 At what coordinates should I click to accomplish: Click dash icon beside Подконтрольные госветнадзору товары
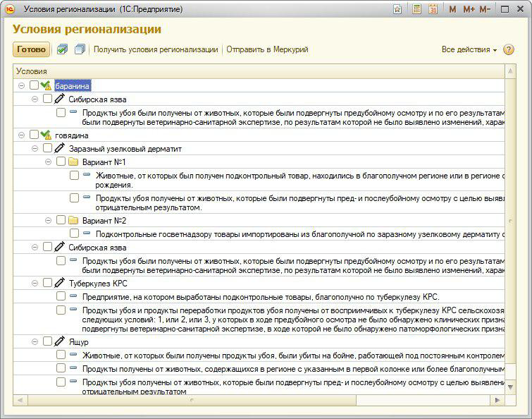click(87, 233)
